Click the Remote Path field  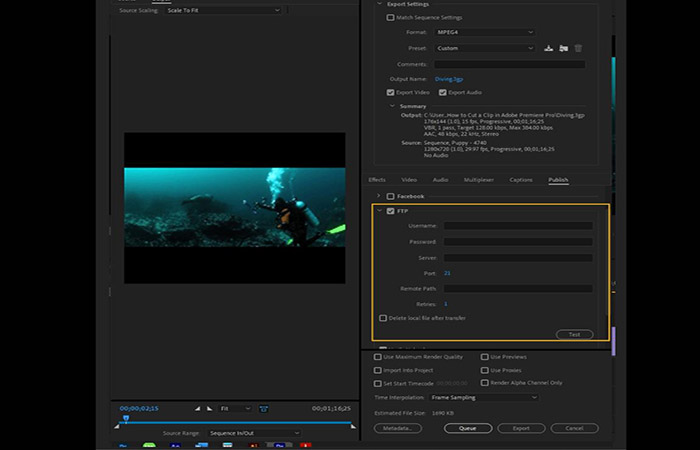pos(518,289)
